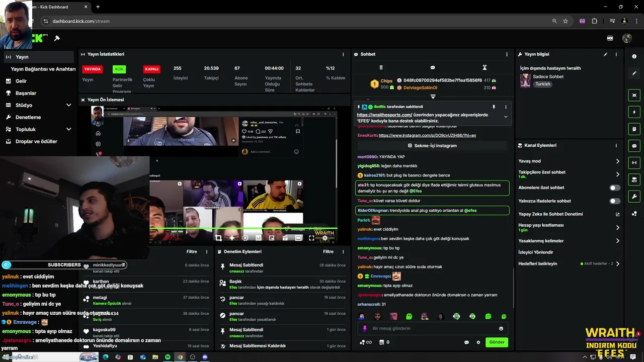Open the emoji picker in message box
The width and height of the screenshot is (644, 362).
[501, 328]
